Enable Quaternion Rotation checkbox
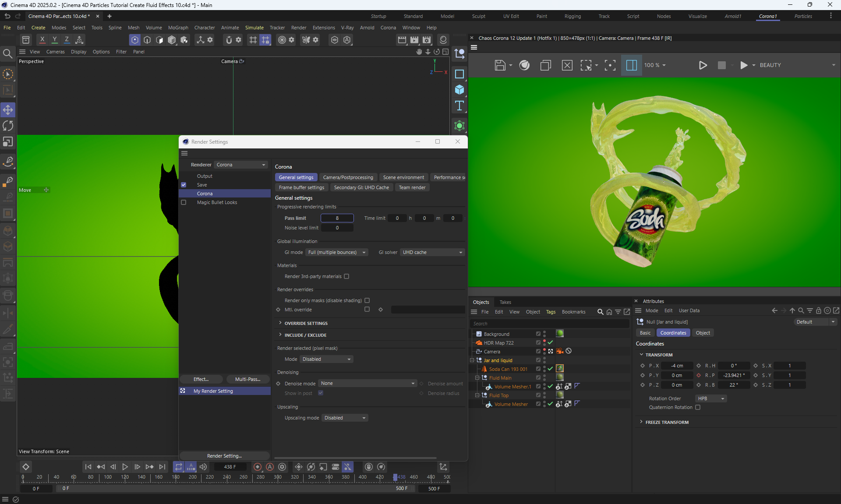Image resolution: width=841 pixels, height=504 pixels. (x=698, y=407)
